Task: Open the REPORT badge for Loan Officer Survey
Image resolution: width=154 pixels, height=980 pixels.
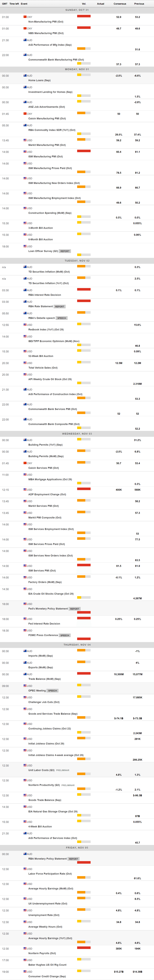Action: tap(65, 251)
